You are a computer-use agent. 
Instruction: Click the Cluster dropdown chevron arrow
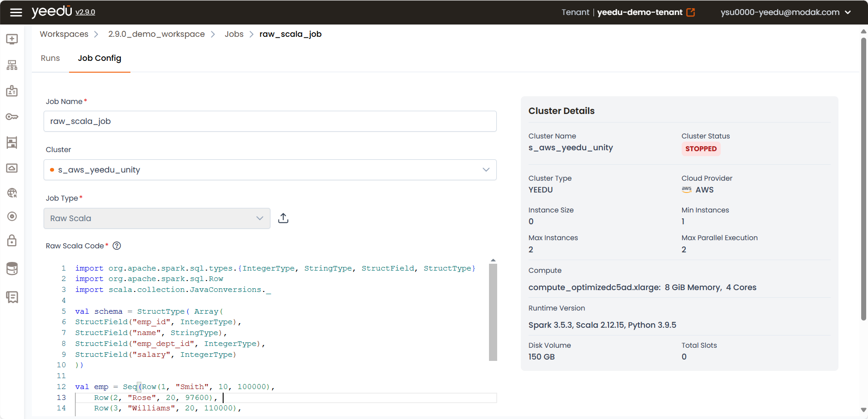click(x=486, y=170)
